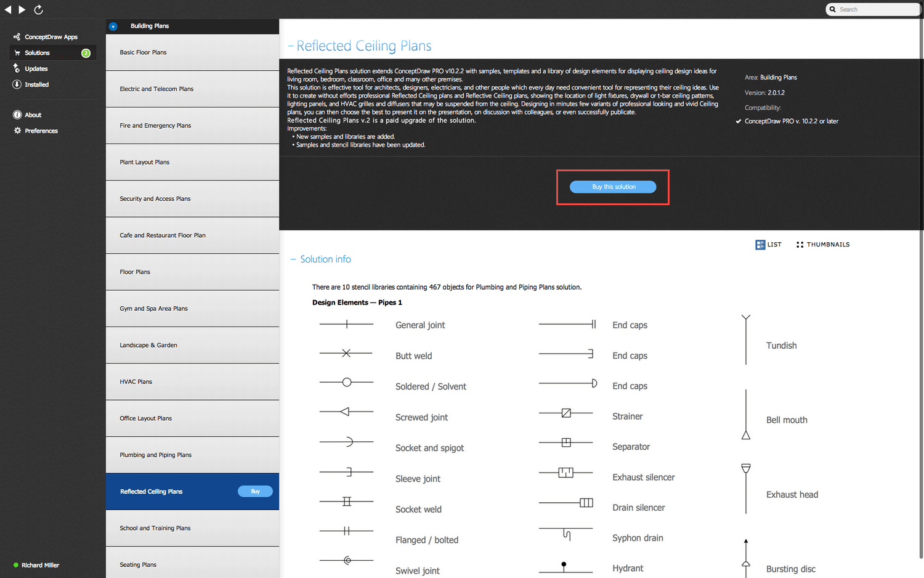Select Fire and Emergency Plans
924x578 pixels.
(x=192, y=126)
